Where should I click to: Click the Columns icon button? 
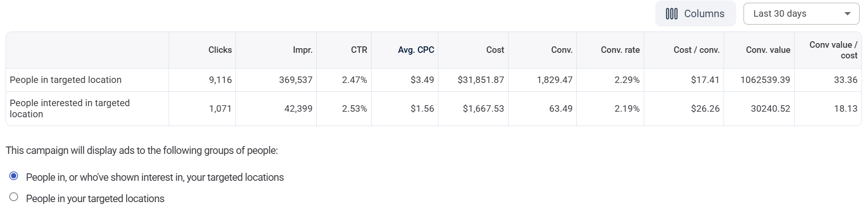[x=695, y=14]
